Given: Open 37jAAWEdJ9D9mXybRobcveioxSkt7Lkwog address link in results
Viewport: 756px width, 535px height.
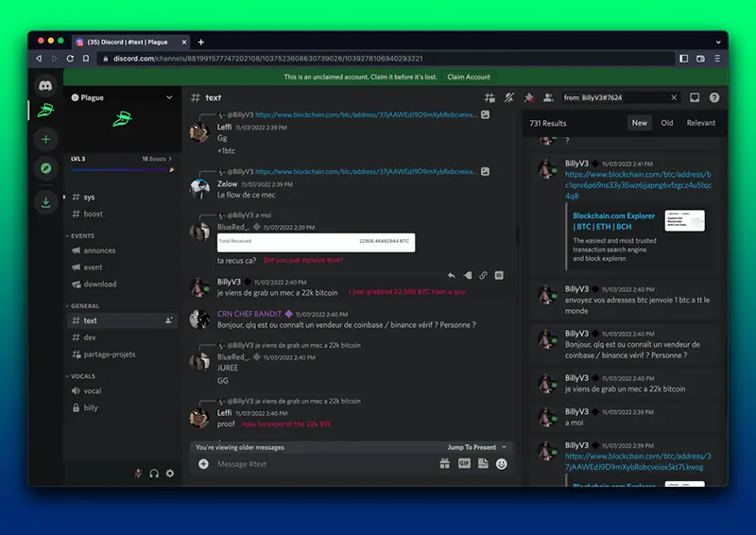Looking at the screenshot, I should point(638,461).
